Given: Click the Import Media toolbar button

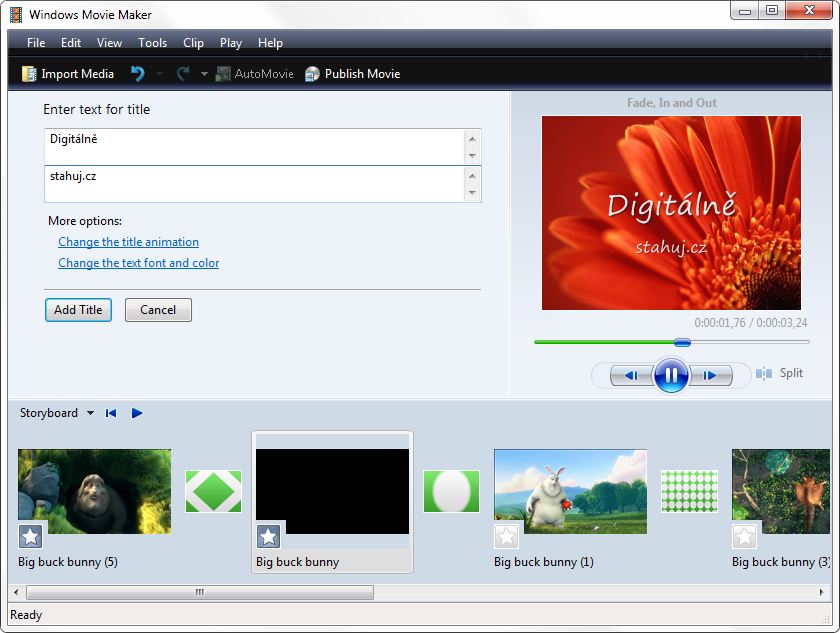Looking at the screenshot, I should (x=68, y=74).
